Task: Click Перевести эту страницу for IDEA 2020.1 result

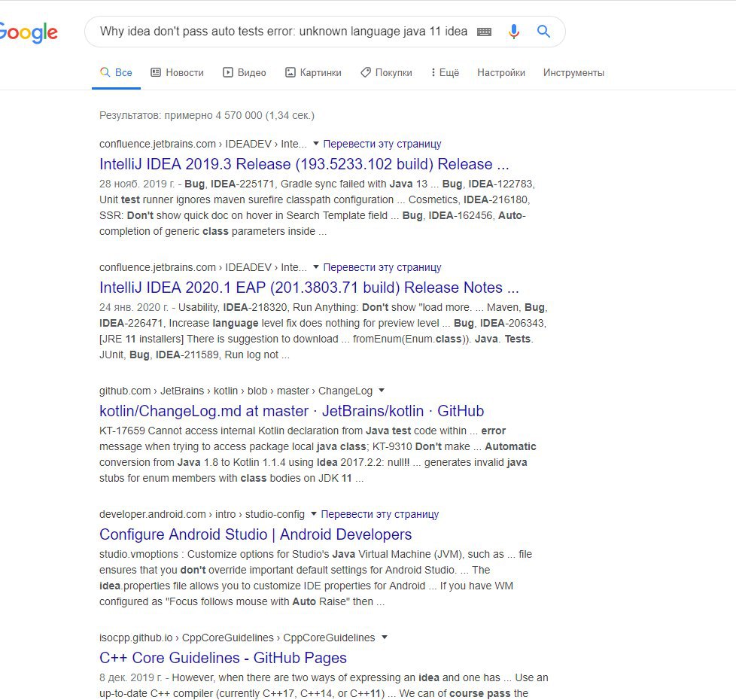Action: [x=382, y=268]
